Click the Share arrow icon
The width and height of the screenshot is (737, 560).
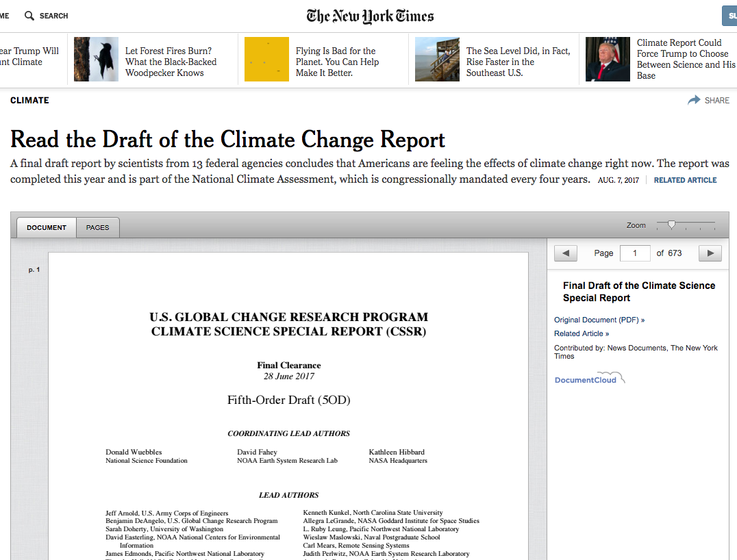pos(694,100)
